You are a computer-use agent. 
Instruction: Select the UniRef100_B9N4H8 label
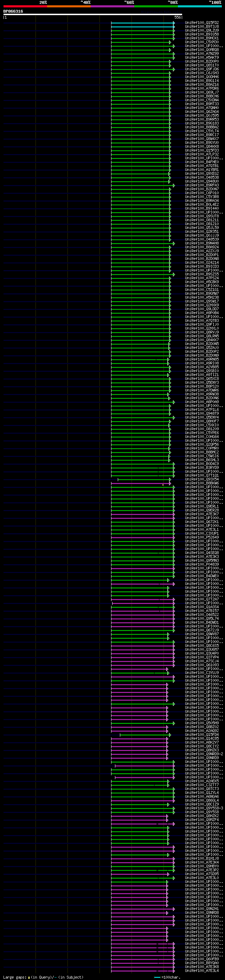pyautogui.click(x=202, y=243)
